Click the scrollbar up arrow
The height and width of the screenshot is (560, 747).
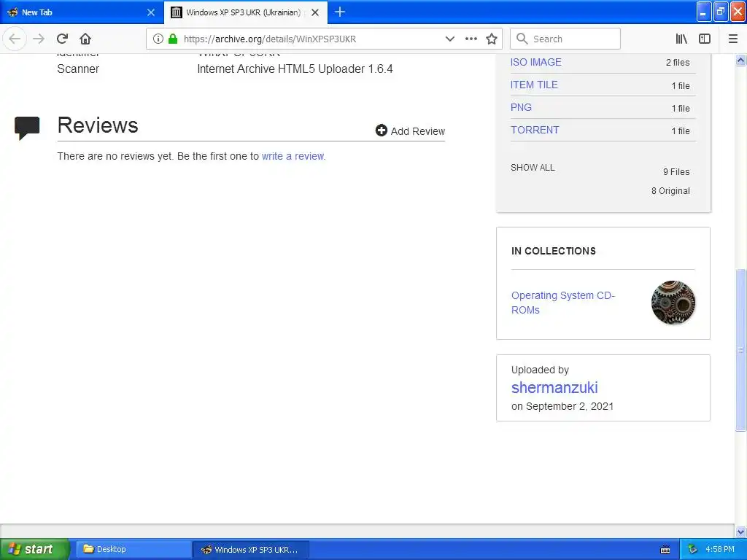740,60
